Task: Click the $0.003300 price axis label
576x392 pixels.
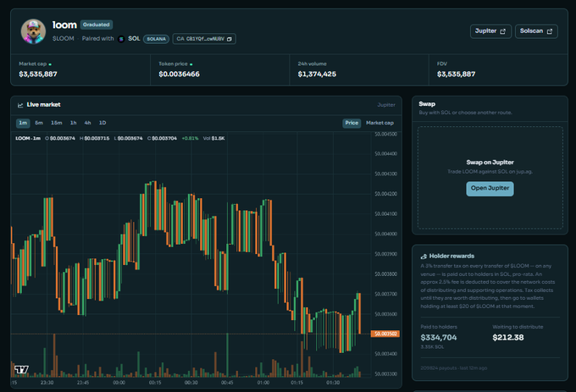Action: pyautogui.click(x=385, y=374)
